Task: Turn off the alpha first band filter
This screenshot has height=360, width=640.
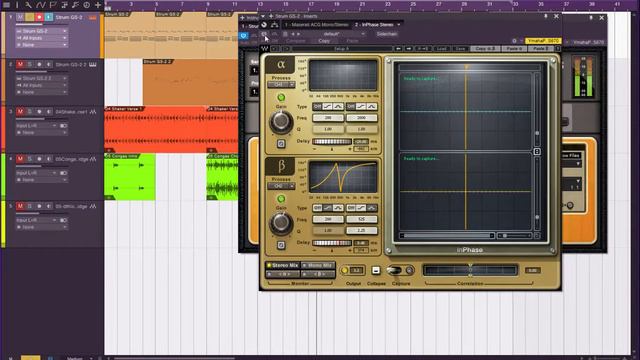Action: [317, 107]
